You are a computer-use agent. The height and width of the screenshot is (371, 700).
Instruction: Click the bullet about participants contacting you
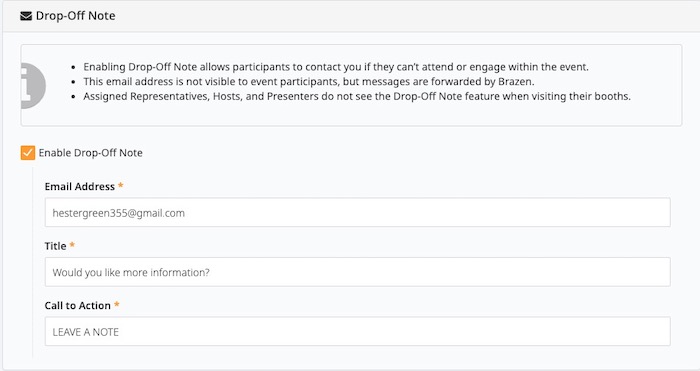336,67
